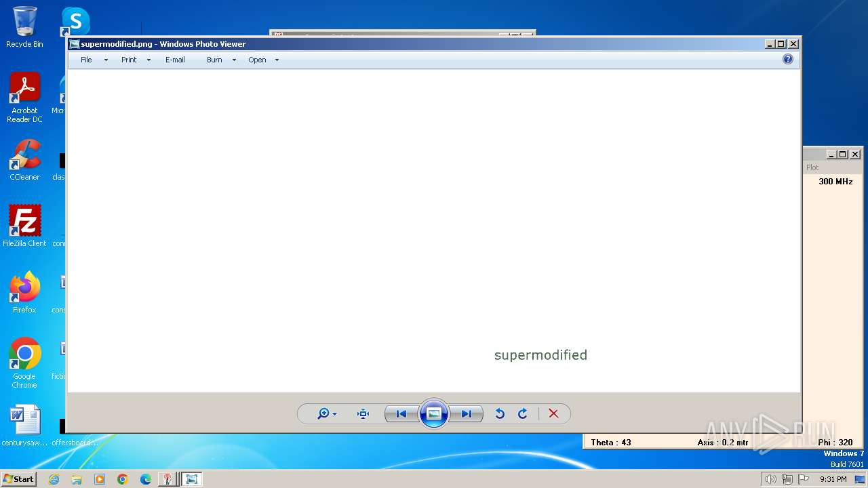Click the supermodified text in the image
This screenshot has height=488, width=868.
pos(540,355)
